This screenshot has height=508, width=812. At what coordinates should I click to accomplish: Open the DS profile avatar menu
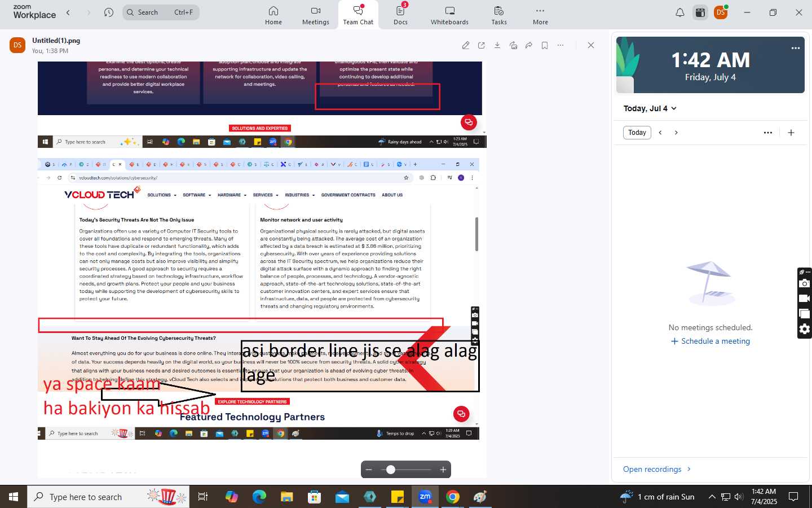(721, 12)
